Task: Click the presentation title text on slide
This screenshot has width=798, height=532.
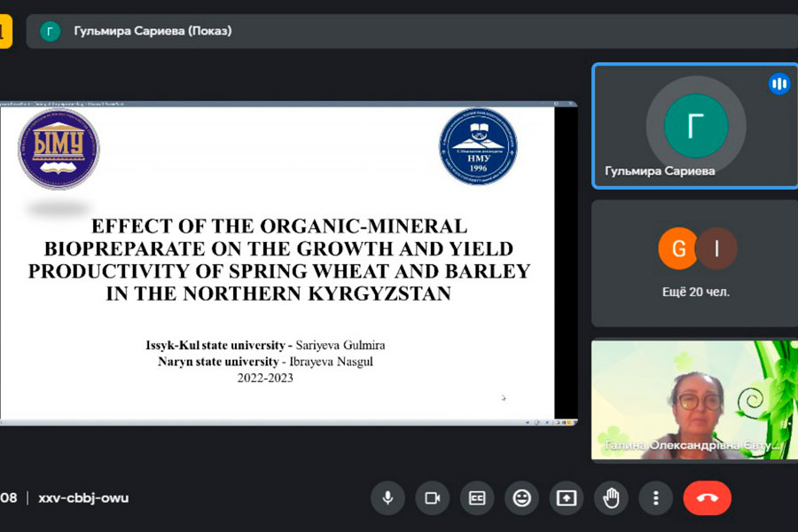Action: (x=278, y=260)
